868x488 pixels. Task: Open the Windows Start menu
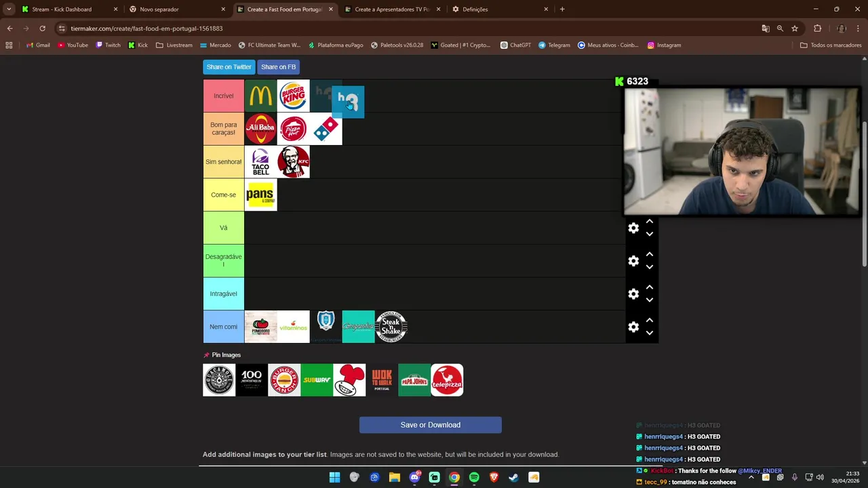[x=334, y=477]
